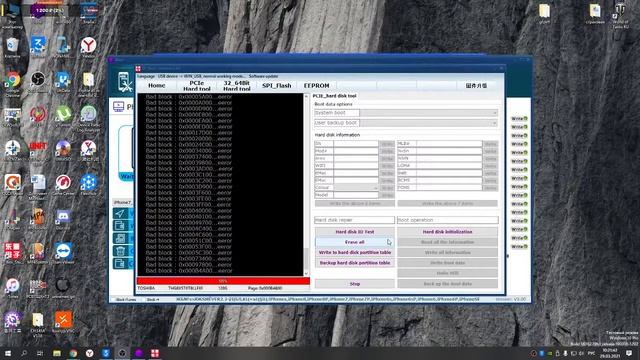Image resolution: width=640 pixels, height=360 pixels.
Task: Focus the WIFI input field
Action: 356,166
